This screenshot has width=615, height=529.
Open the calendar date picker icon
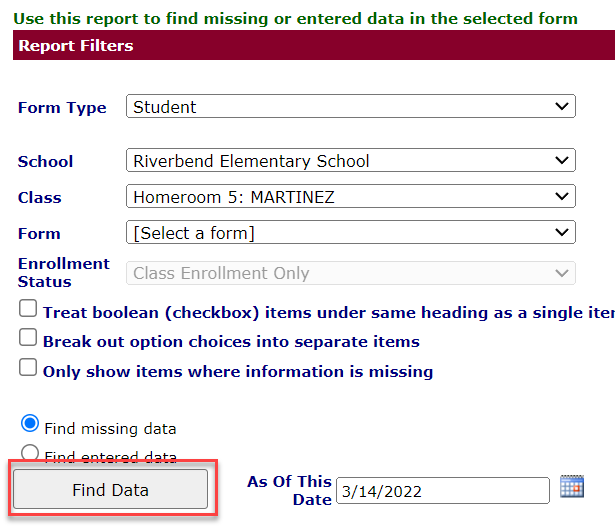pyautogui.click(x=572, y=486)
